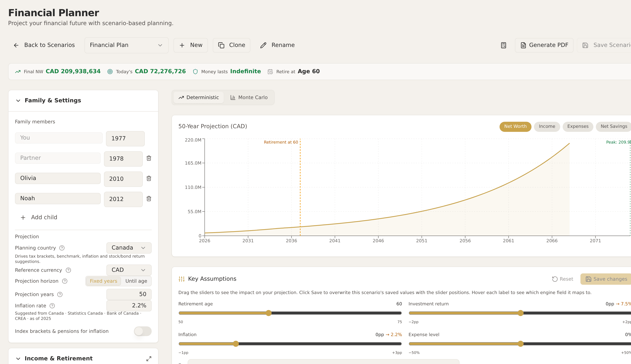Click Noah's birth year 2012 field
Screen dimensions: 631x364
point(123,199)
